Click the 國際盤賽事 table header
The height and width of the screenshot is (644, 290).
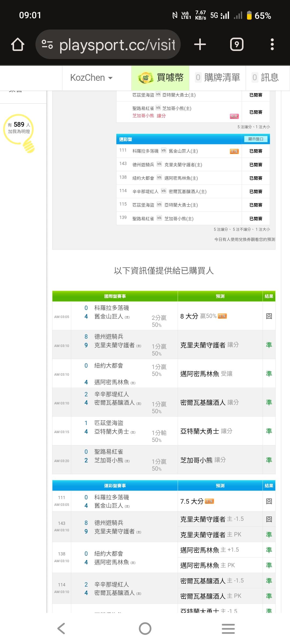pos(115,296)
